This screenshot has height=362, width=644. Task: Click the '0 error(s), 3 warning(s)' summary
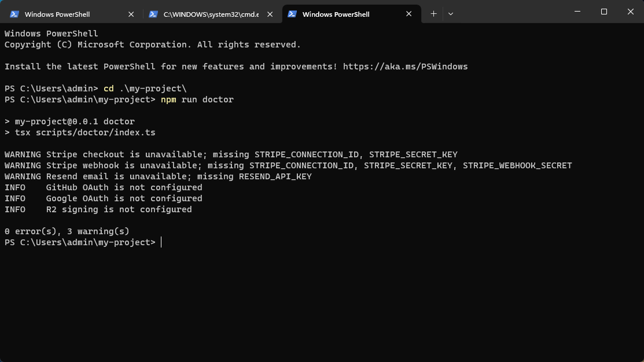(67, 231)
